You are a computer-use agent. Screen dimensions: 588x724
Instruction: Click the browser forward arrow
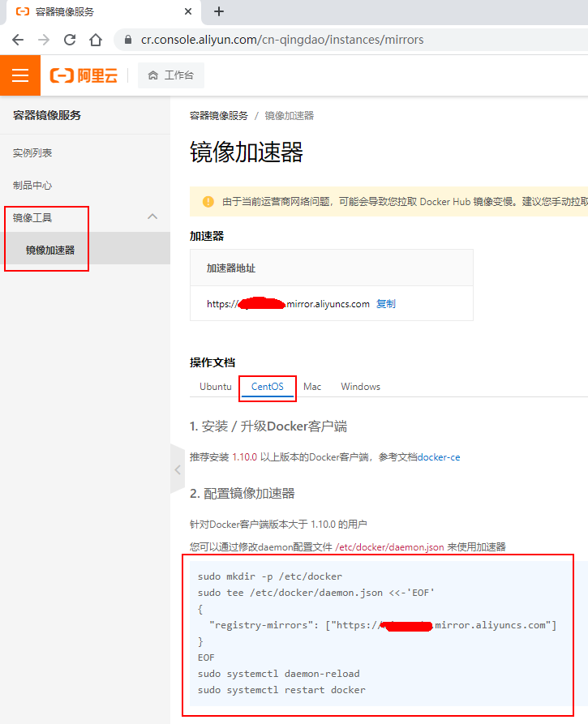(44, 40)
